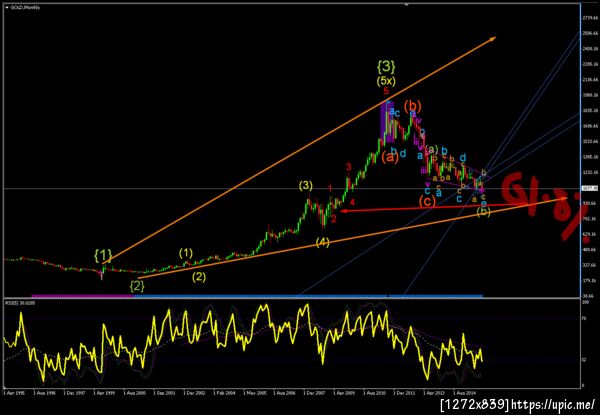
Task: Click the 2739.66 price axis value
Action: (x=590, y=18)
